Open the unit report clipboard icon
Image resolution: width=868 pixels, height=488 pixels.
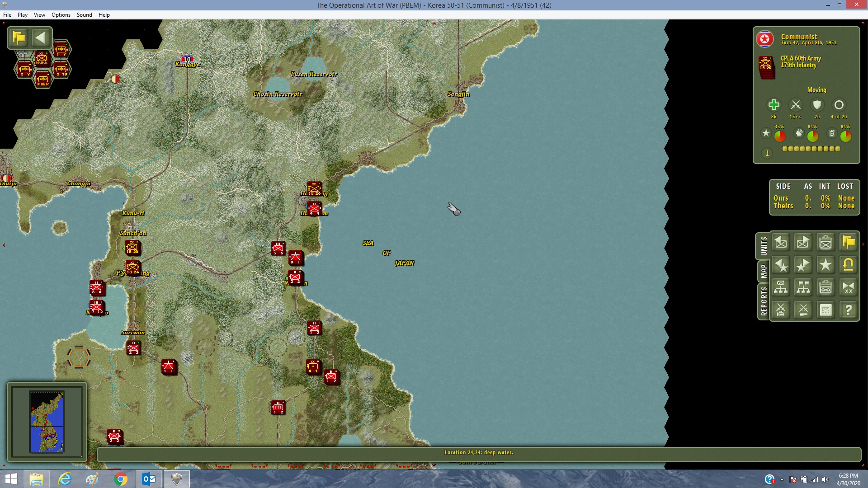tap(826, 243)
